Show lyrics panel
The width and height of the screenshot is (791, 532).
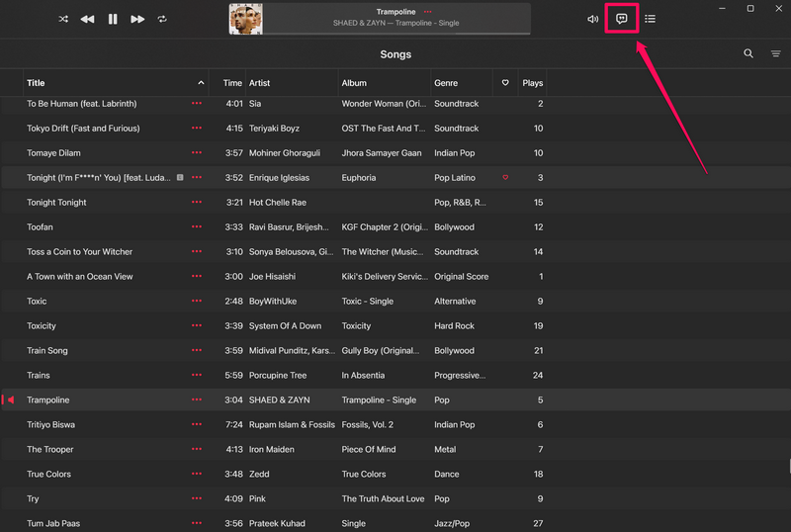pos(622,19)
